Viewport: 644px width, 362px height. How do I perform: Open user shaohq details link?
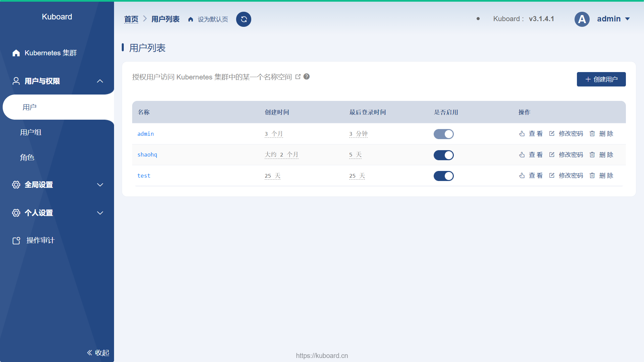pyautogui.click(x=147, y=155)
